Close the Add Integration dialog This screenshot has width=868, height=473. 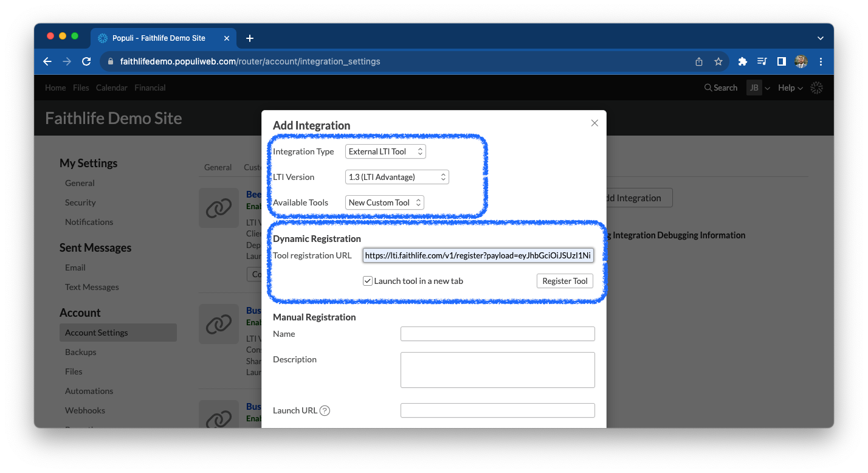point(594,123)
